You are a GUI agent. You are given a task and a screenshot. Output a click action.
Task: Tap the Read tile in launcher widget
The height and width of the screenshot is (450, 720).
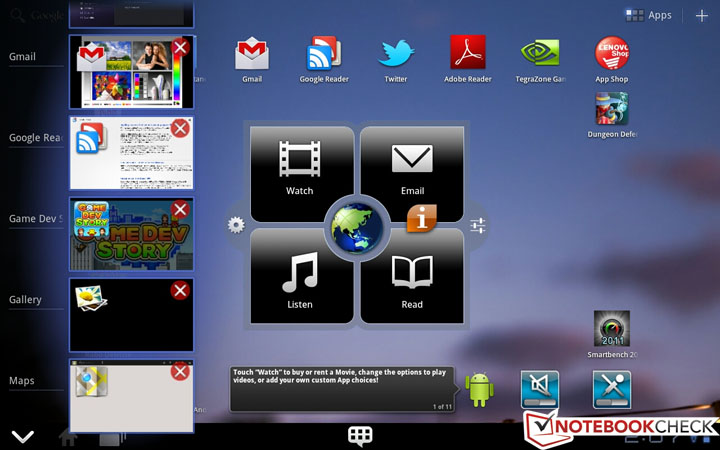[x=412, y=279]
